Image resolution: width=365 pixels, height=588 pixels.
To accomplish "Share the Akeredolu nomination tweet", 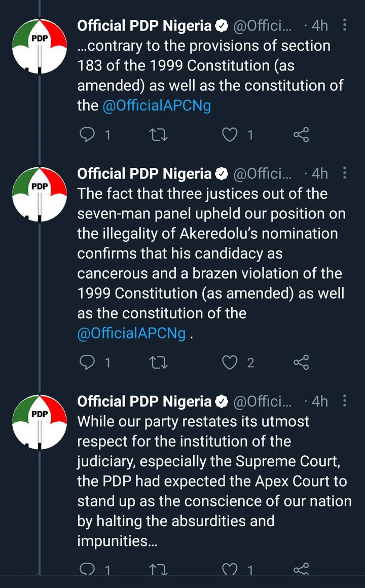I will tap(301, 362).
